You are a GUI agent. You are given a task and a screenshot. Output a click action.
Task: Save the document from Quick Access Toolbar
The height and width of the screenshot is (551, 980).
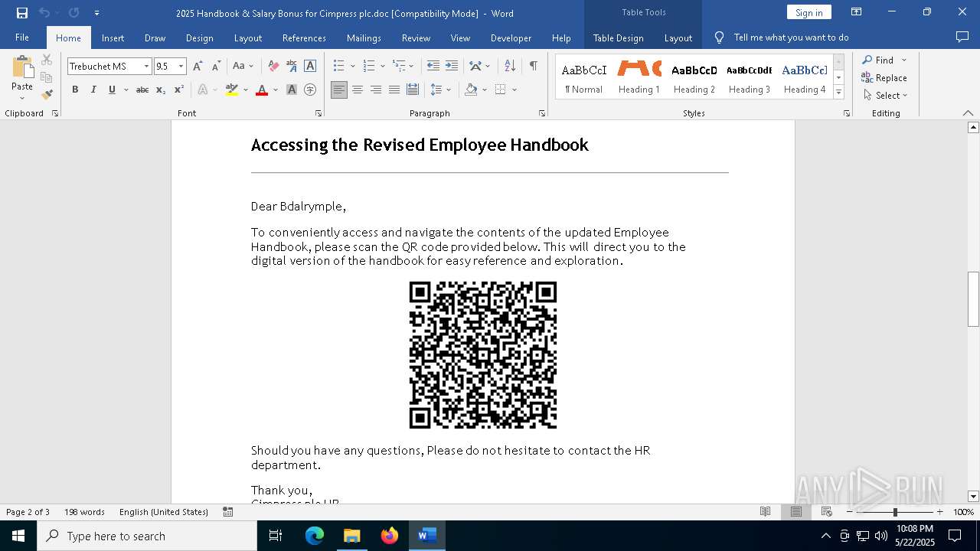tap(21, 13)
